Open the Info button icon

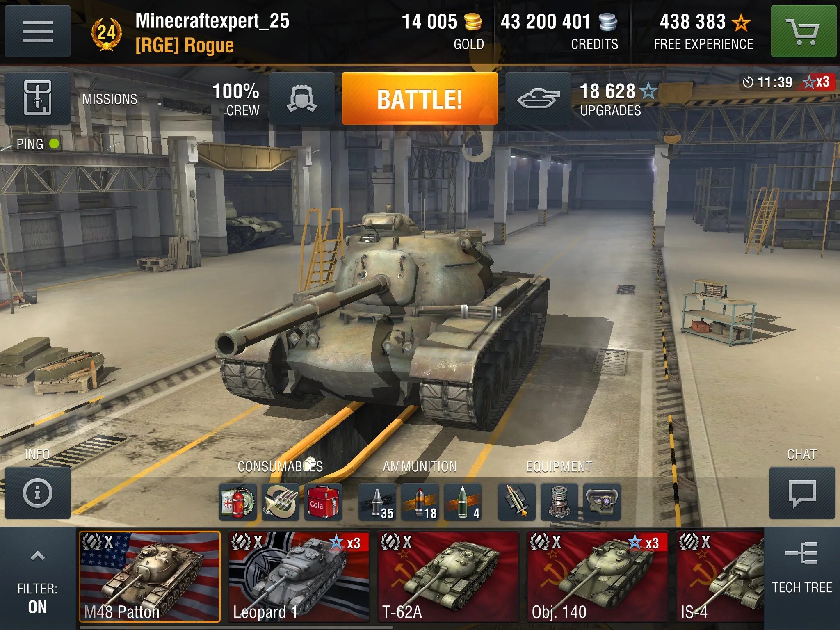(x=38, y=493)
